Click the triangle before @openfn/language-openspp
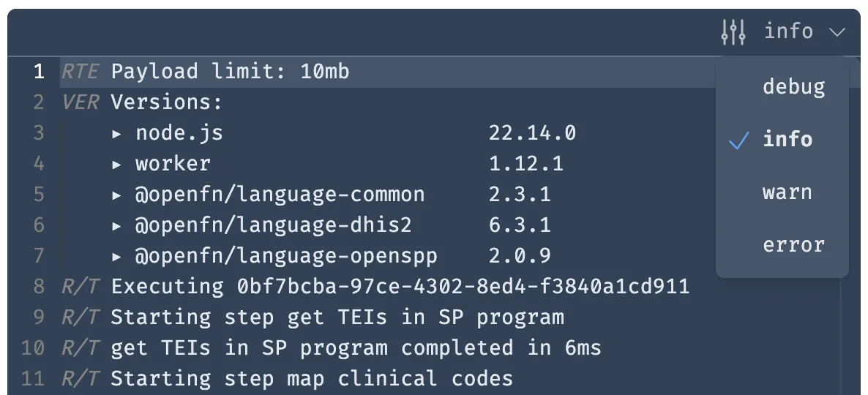This screenshot has height=395, width=868. pos(117,256)
